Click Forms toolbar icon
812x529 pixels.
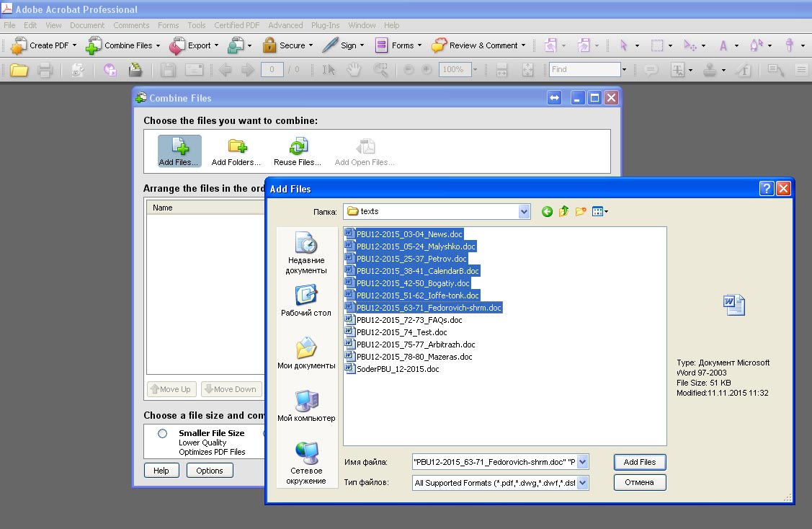381,45
